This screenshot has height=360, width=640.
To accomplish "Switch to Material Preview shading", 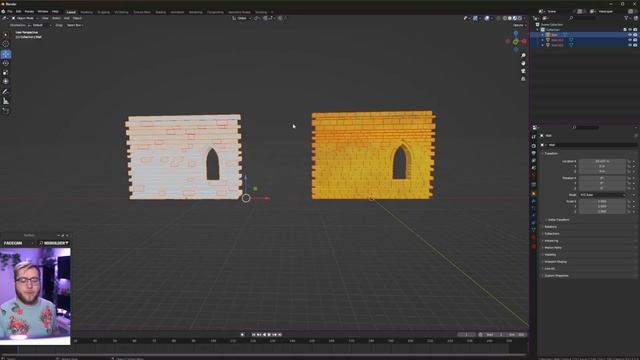I will (515, 18).
